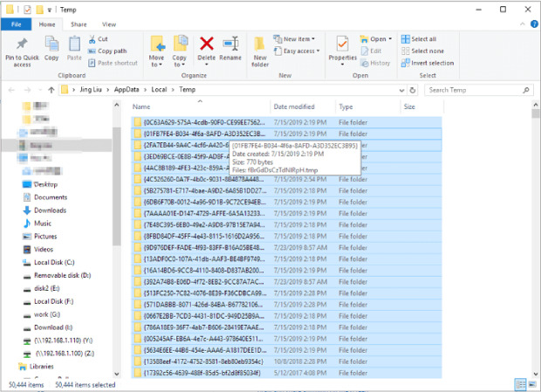Open the Recent locations dropdown arrow
Image resolution: width=541 pixels, height=392 pixels.
pos(40,90)
